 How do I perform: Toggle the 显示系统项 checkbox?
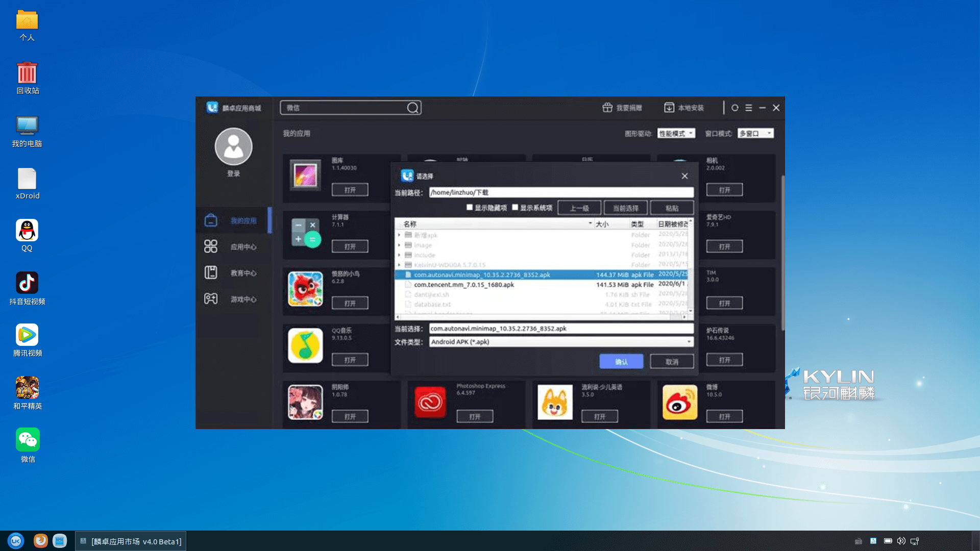click(x=515, y=207)
